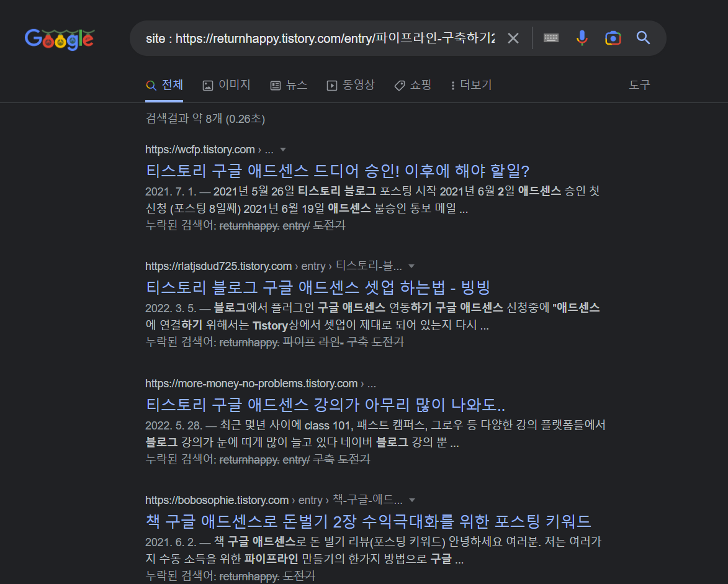
Task: Expand the wcfp.tistory.com result dropdown arrow
Action: click(x=283, y=150)
